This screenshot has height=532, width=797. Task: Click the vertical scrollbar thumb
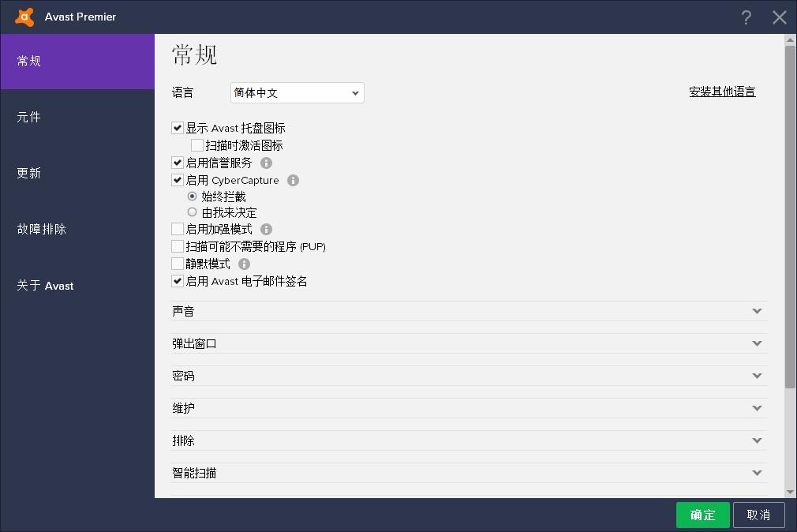click(x=790, y=217)
